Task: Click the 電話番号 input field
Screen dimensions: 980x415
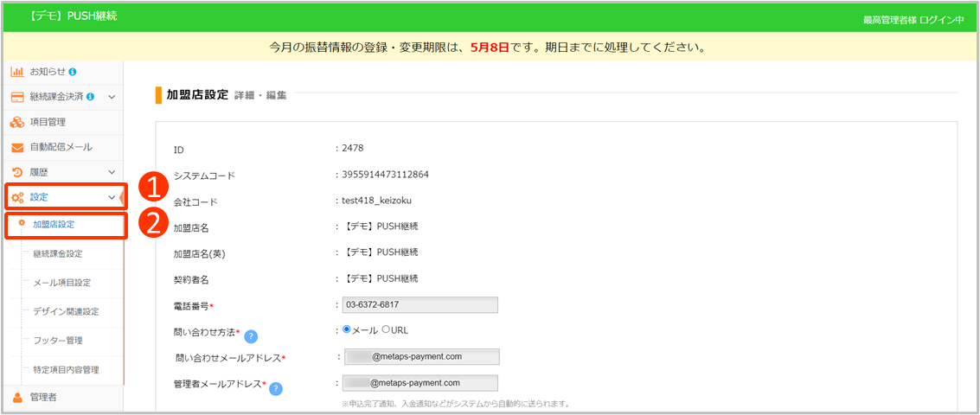Action: click(421, 304)
